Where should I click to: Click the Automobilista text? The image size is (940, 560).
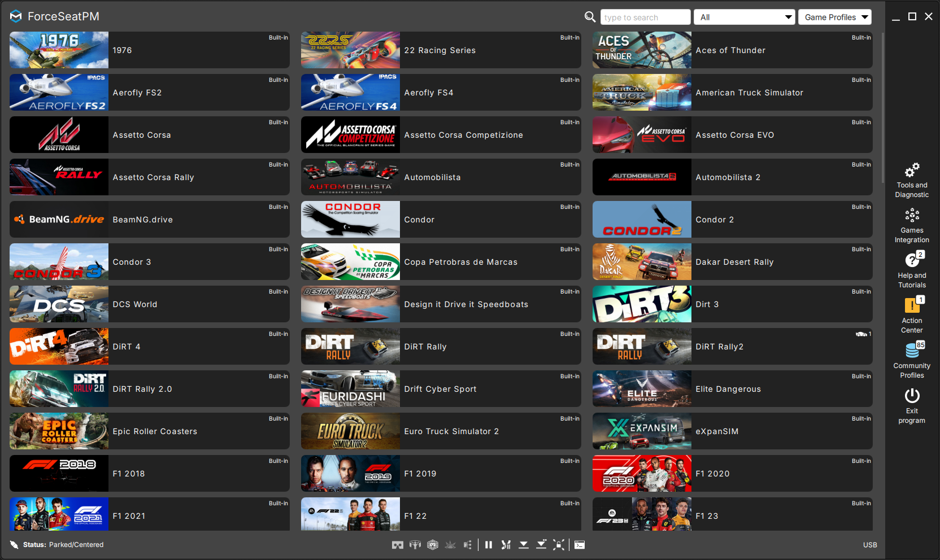[432, 177]
